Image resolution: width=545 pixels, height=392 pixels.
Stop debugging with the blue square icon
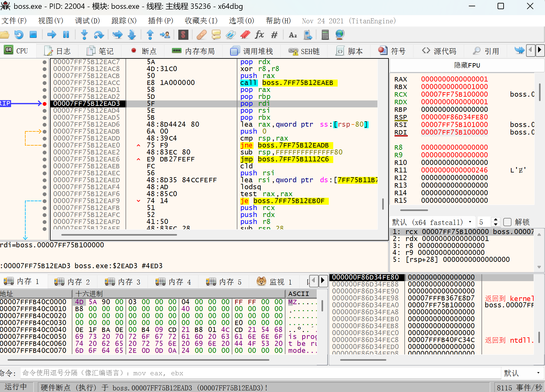(33, 34)
